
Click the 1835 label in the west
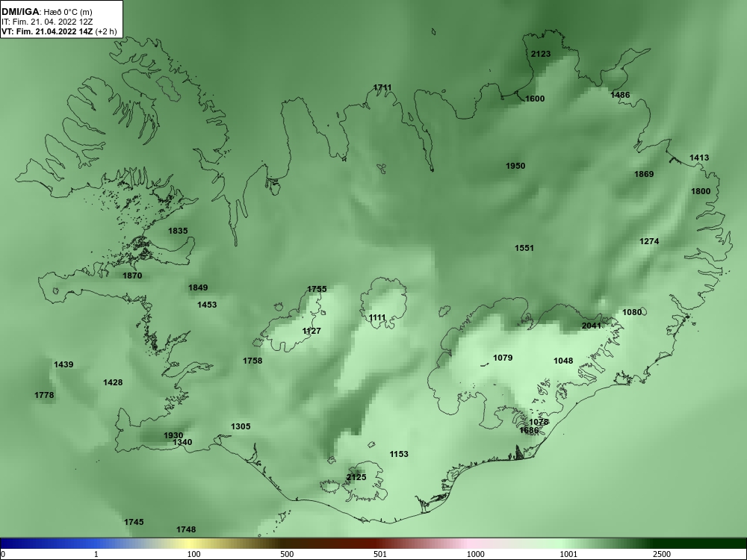click(178, 231)
